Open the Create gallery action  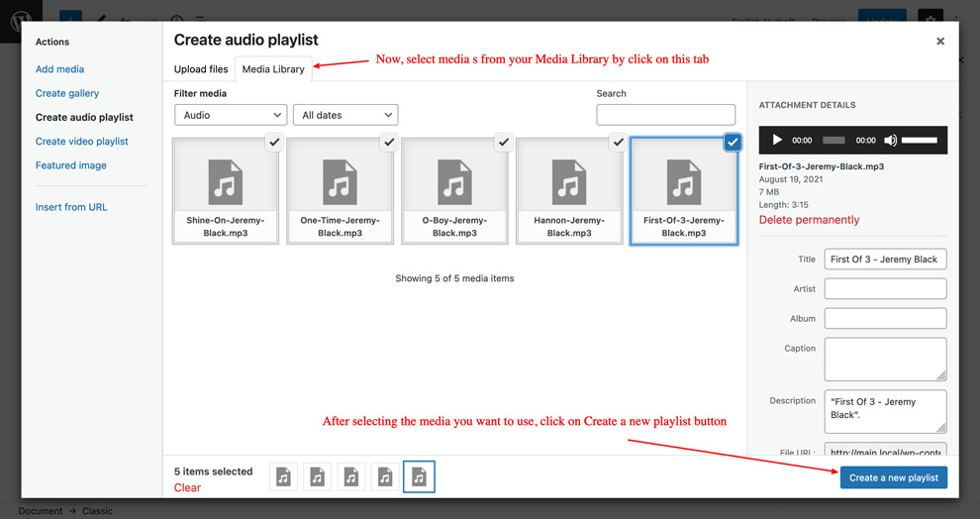coord(67,93)
